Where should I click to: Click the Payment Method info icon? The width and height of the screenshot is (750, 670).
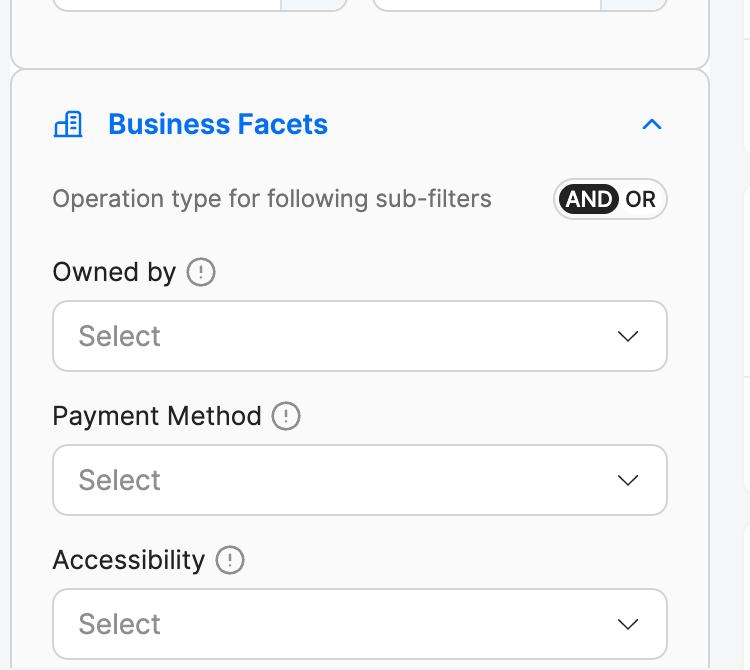(286, 416)
